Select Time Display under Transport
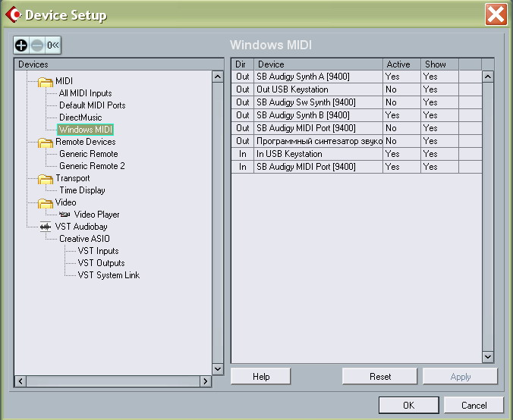Screen dimensions: 513x420 click(x=82, y=190)
